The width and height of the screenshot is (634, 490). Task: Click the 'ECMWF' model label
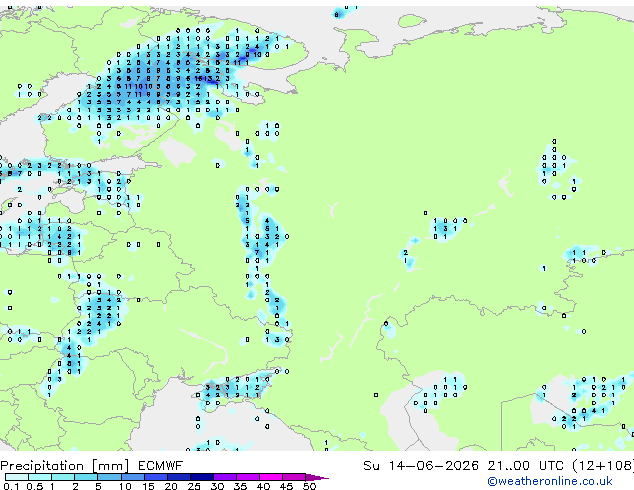pyautogui.click(x=161, y=466)
